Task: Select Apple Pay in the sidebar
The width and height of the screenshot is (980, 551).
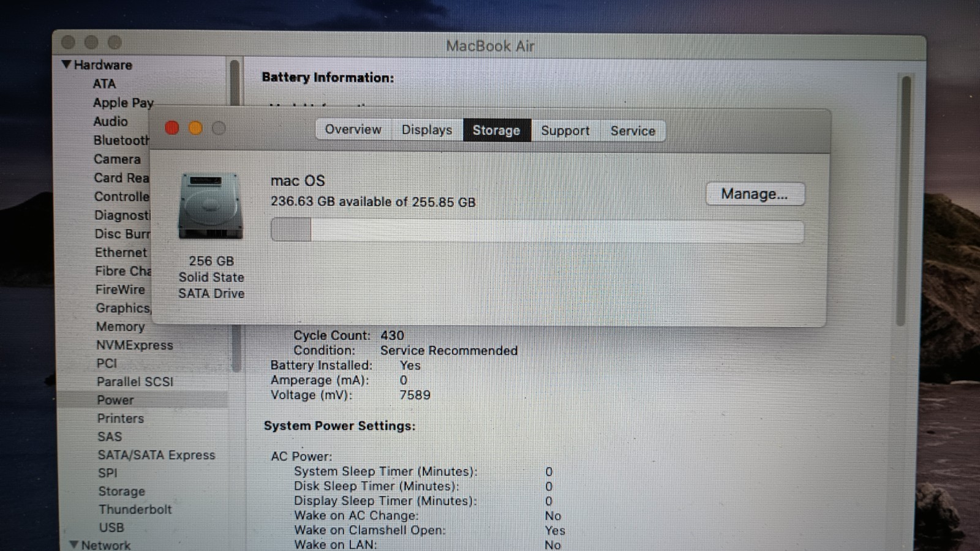Action: pos(123,102)
